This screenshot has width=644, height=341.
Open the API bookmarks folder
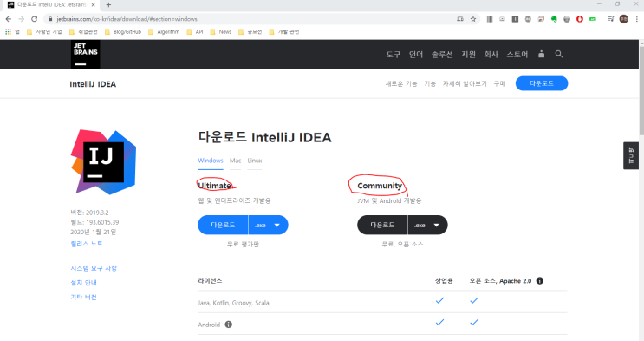[195, 32]
